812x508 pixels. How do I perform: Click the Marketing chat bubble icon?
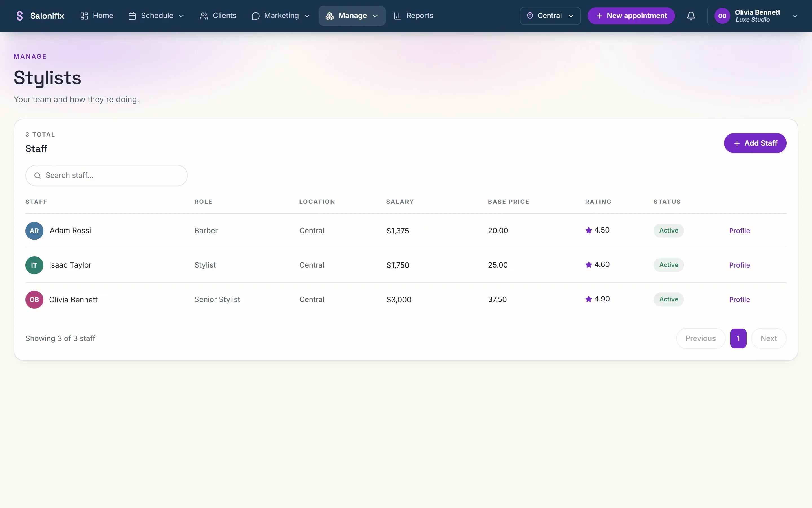(x=255, y=16)
